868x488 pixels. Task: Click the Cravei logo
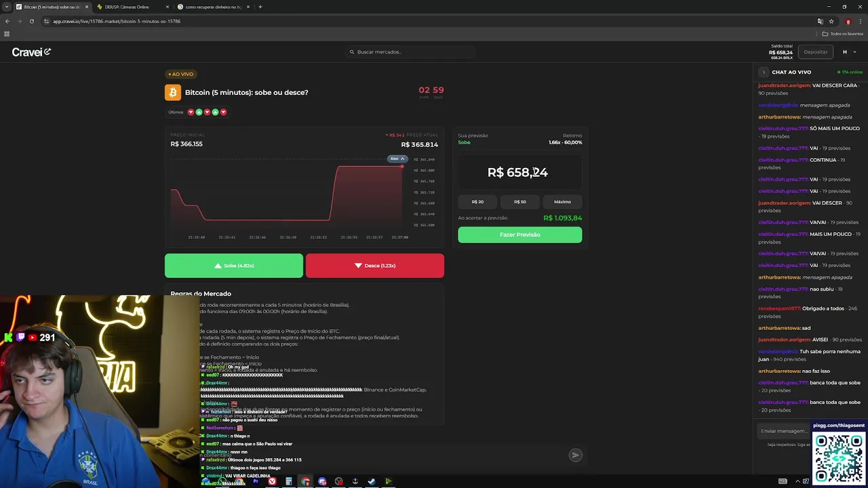click(31, 52)
